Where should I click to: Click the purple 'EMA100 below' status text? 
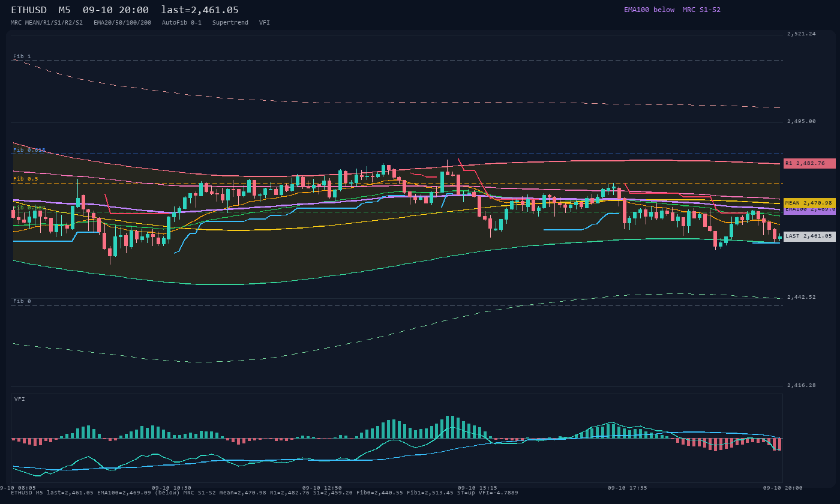(x=649, y=10)
